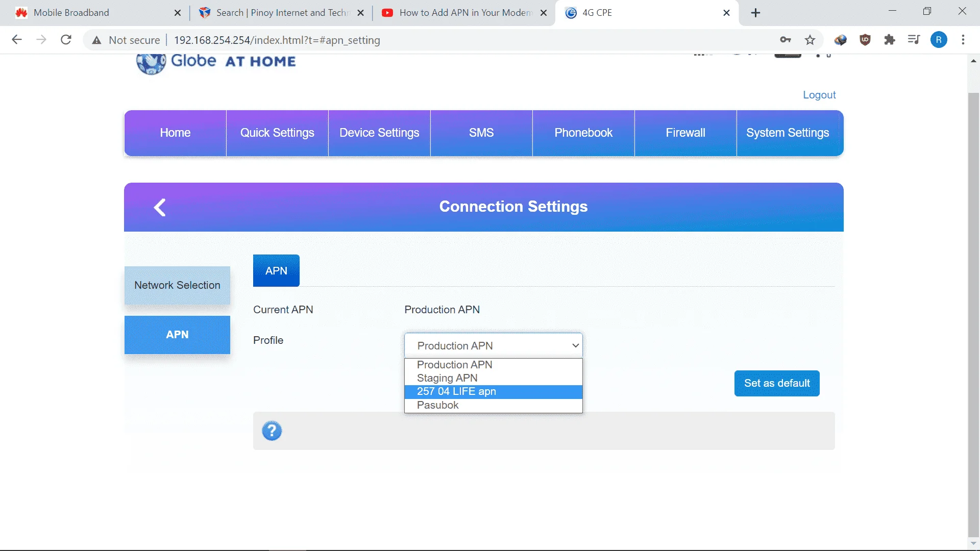Click the browser back navigation arrow
This screenshot has width=980, height=551.
coord(17,40)
